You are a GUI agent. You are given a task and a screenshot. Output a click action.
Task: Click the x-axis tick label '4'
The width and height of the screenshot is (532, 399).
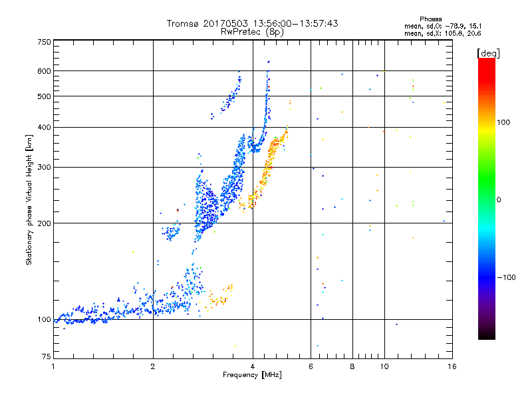click(253, 366)
